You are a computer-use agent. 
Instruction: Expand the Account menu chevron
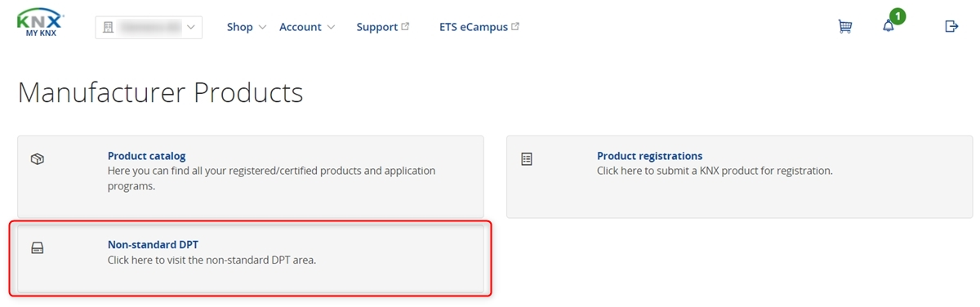coord(331,27)
